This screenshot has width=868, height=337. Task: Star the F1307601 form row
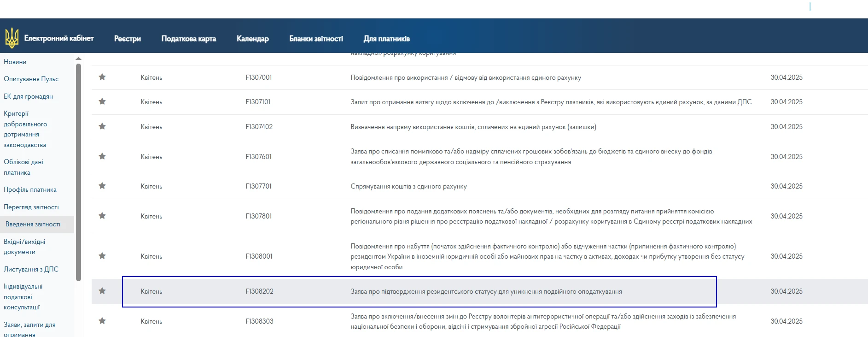(x=102, y=156)
